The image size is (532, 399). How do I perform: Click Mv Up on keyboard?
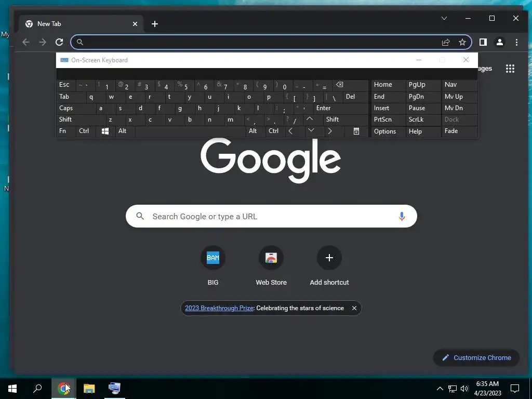[459, 97]
